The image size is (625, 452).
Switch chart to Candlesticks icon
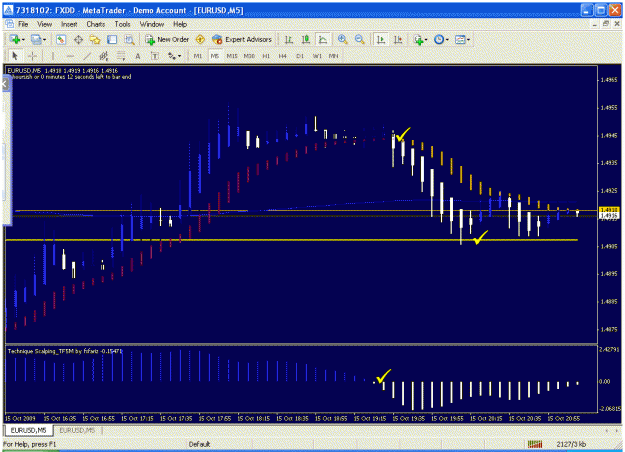[306, 39]
